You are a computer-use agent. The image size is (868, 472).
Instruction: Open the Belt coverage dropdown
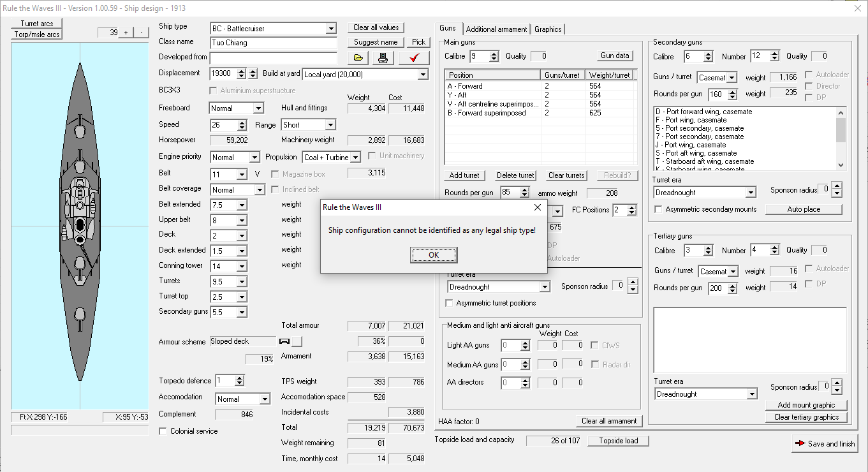[259, 189]
